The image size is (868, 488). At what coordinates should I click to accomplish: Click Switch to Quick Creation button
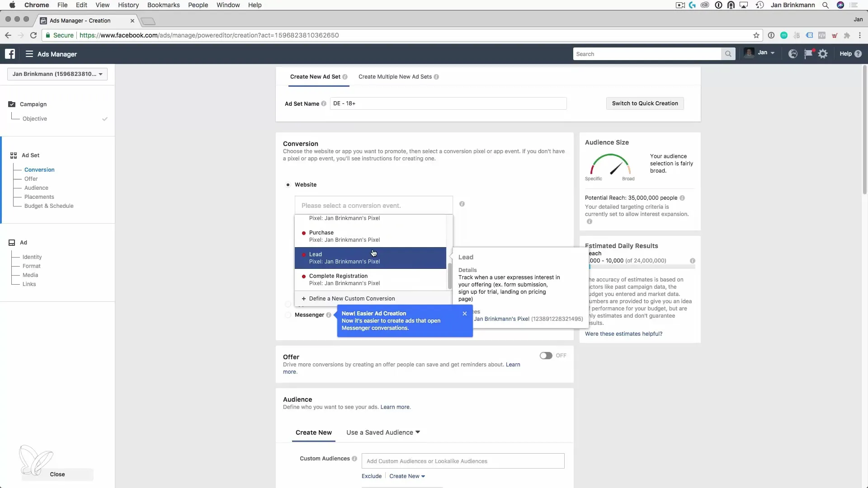(x=645, y=103)
